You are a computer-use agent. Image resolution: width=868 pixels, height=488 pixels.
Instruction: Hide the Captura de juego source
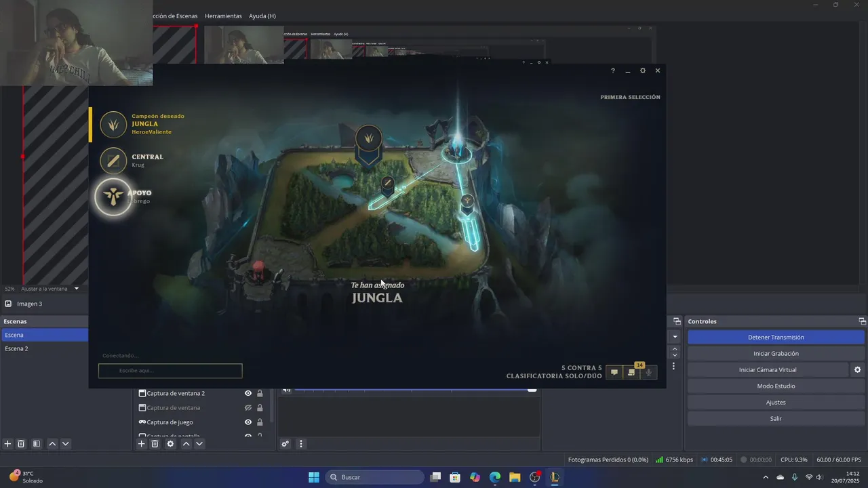[248, 422]
